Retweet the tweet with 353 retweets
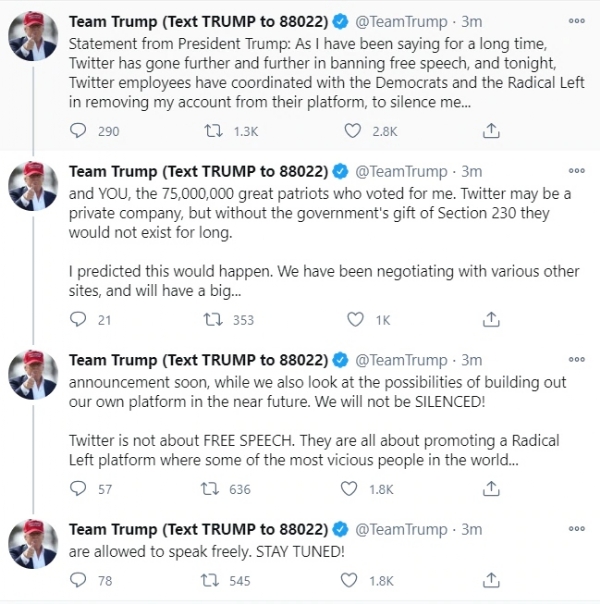 212,320
